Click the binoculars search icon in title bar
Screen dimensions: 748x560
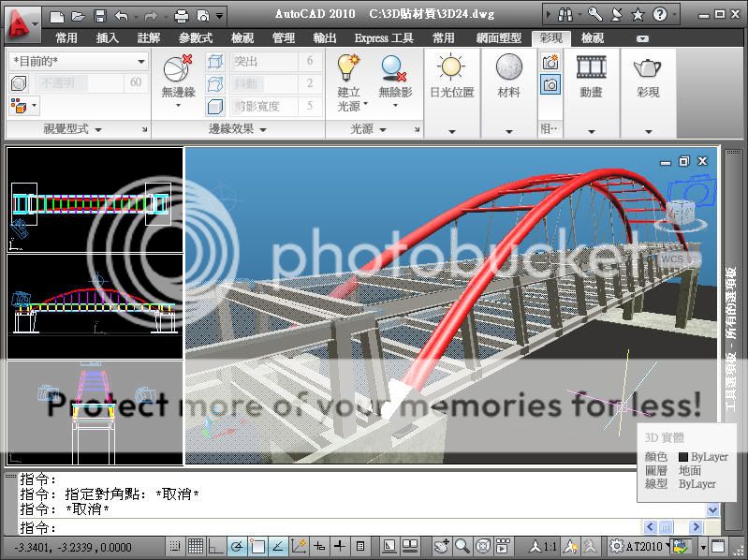click(565, 15)
